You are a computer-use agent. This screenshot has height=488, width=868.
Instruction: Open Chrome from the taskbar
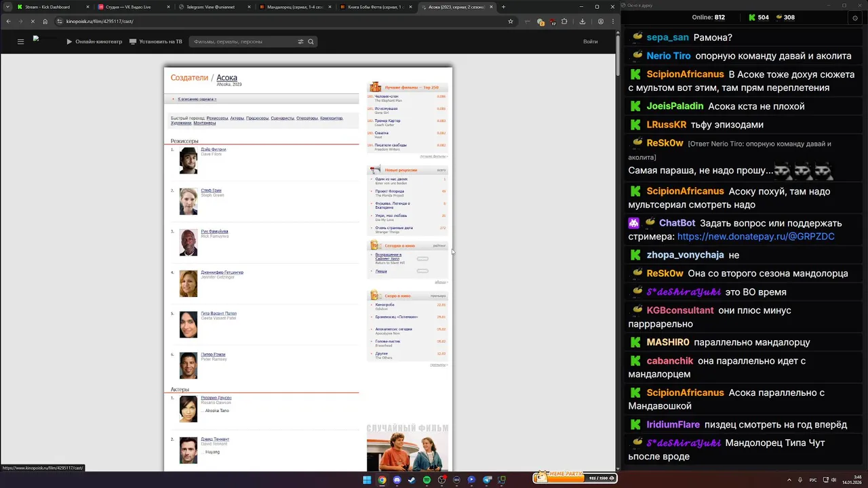click(382, 480)
